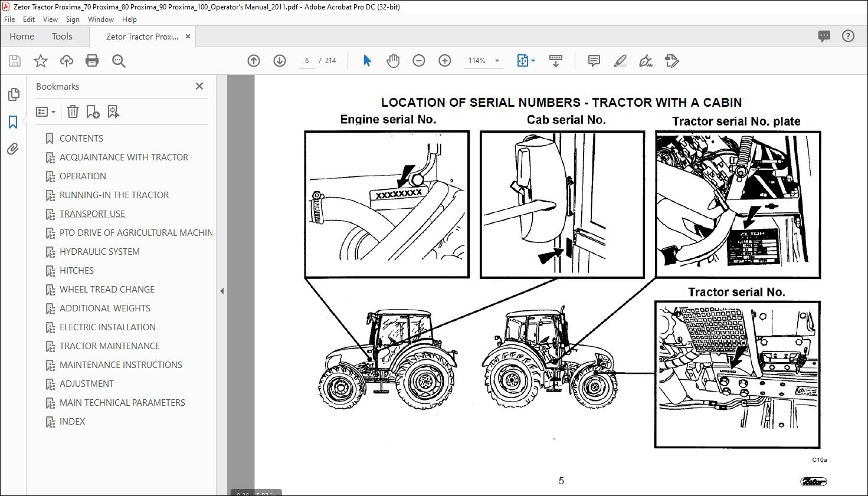The height and width of the screenshot is (496, 868).
Task: Open Help question mark icon
Action: [x=848, y=37]
